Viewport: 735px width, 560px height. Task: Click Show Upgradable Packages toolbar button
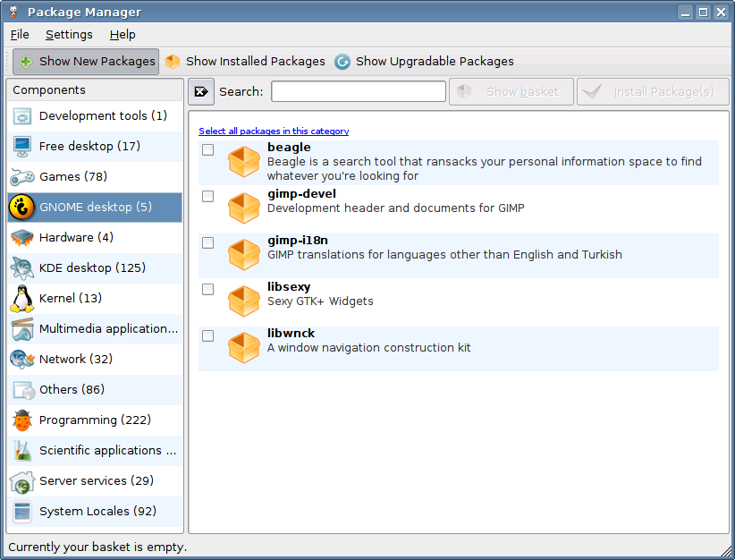(x=424, y=62)
